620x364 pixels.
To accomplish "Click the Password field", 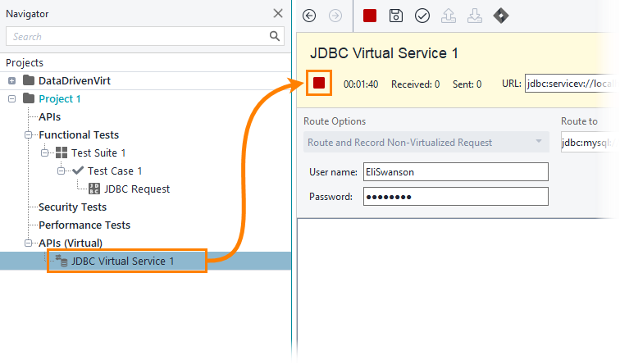I will [x=455, y=197].
